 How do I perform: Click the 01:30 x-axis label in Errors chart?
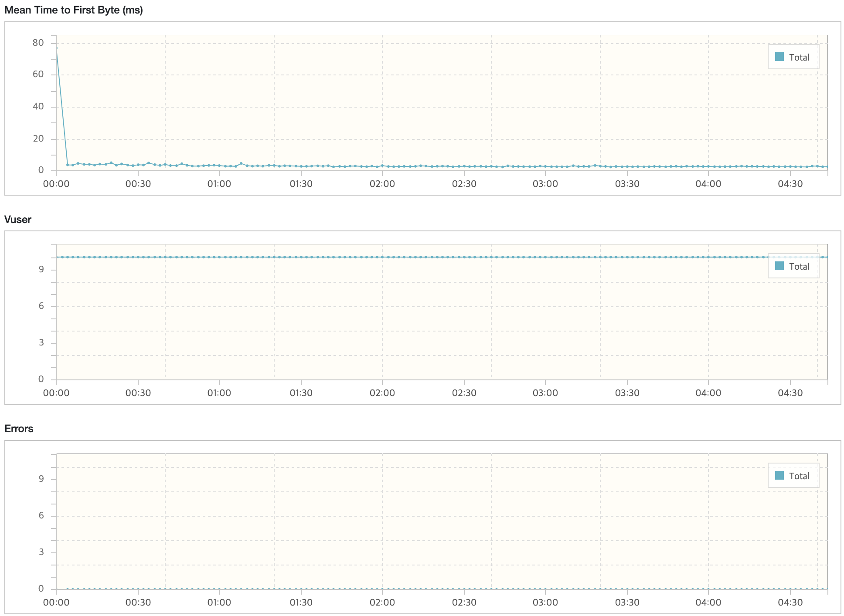[301, 602]
